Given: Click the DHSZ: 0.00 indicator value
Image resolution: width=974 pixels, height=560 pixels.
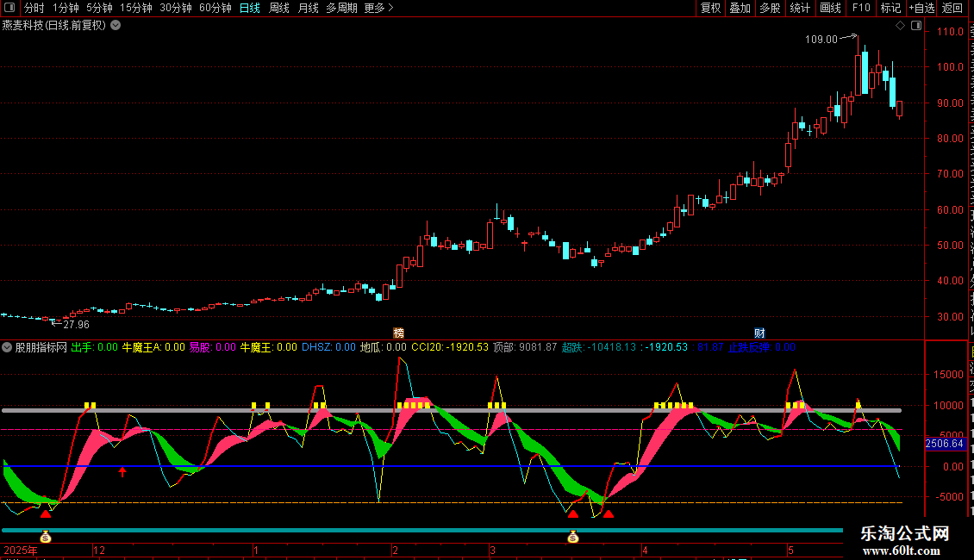Looking at the screenshot, I should point(328,347).
